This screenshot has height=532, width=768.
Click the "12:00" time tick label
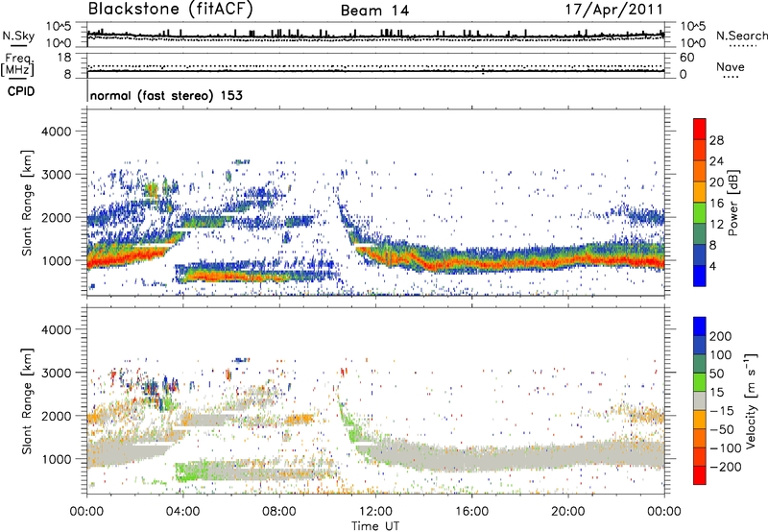pyautogui.click(x=375, y=512)
